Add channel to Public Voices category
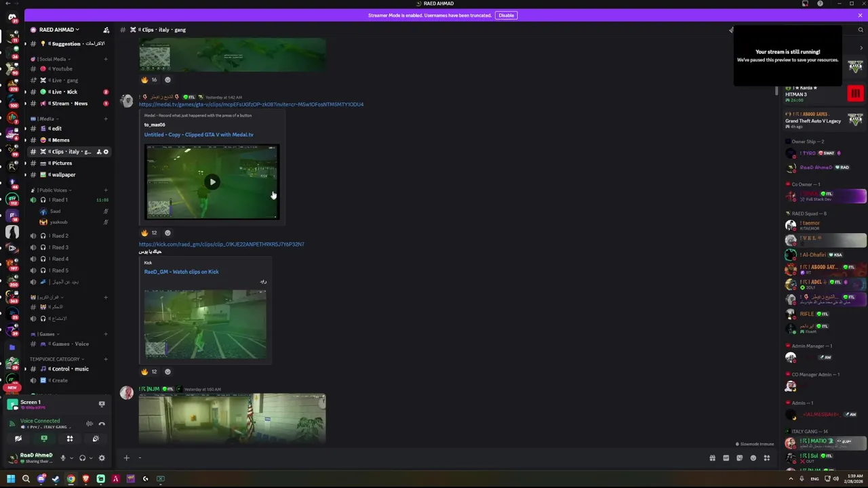 [x=106, y=190]
